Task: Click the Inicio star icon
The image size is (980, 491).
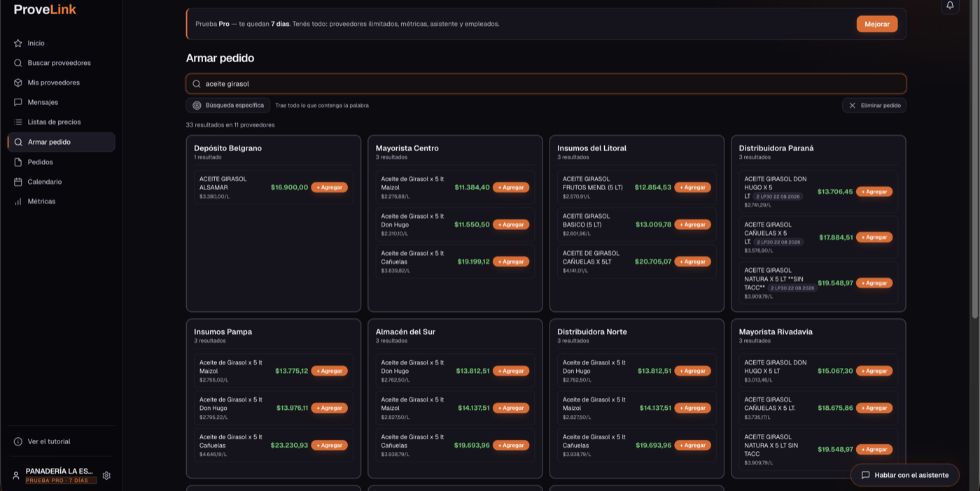Action: [18, 43]
